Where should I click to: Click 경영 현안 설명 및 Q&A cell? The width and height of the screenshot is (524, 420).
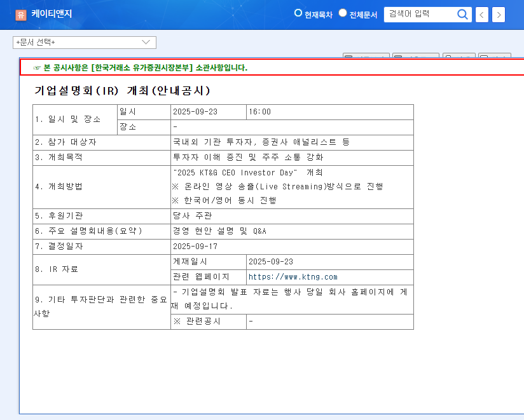292,231
